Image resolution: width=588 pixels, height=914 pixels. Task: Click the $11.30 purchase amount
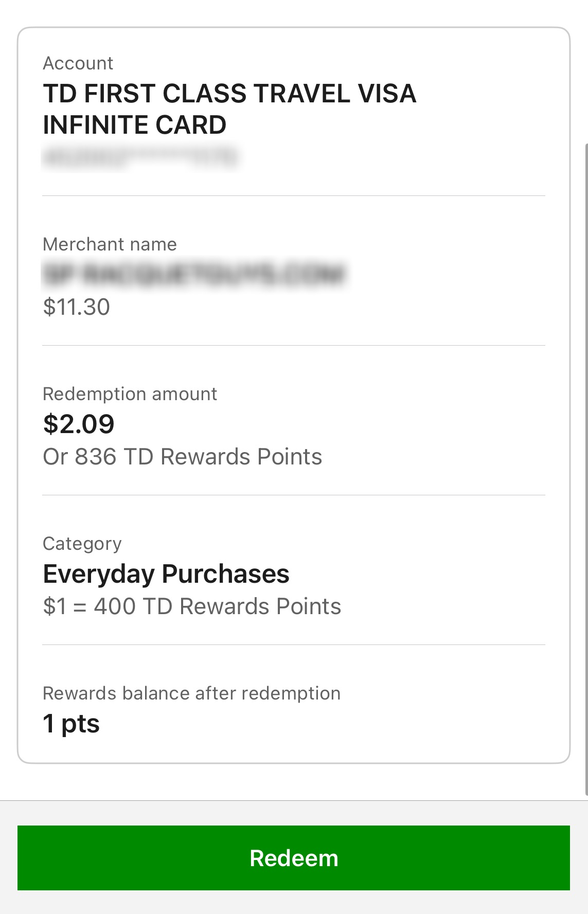click(x=77, y=307)
